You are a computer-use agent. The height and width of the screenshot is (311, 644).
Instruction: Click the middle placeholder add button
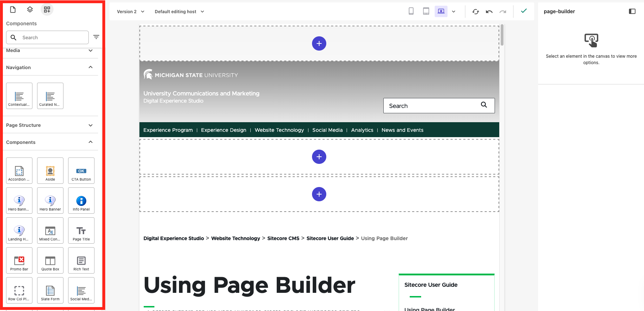click(x=319, y=157)
